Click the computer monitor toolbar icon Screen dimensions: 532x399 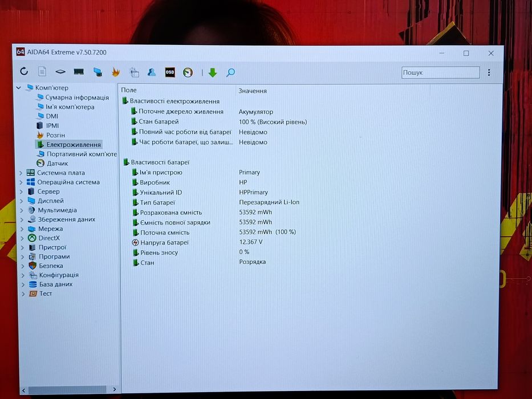tap(98, 72)
